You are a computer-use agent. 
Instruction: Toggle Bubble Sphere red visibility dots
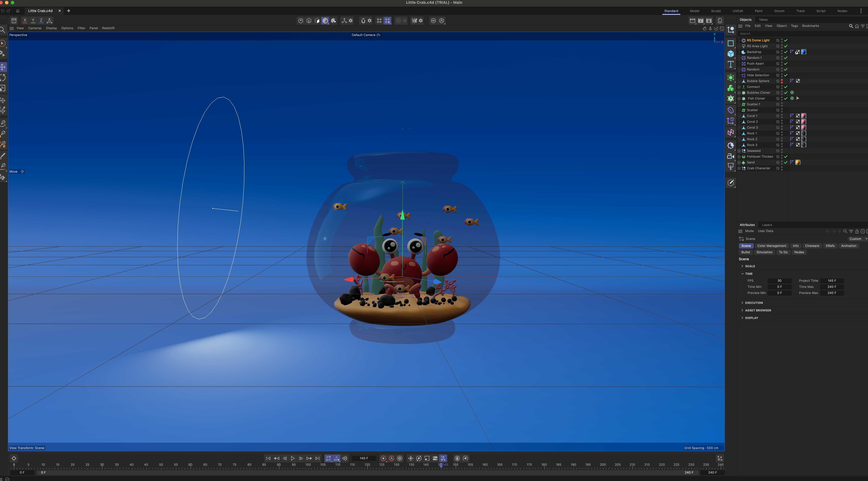coord(782,81)
